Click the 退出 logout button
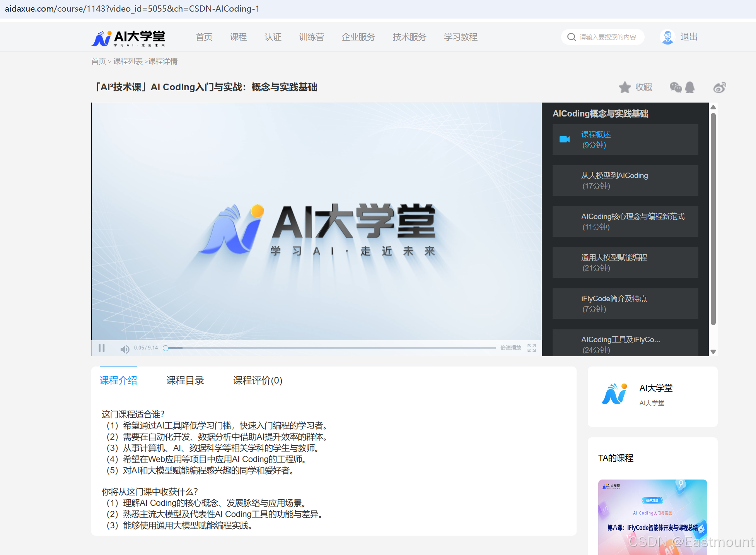The width and height of the screenshot is (756, 555). pos(689,37)
